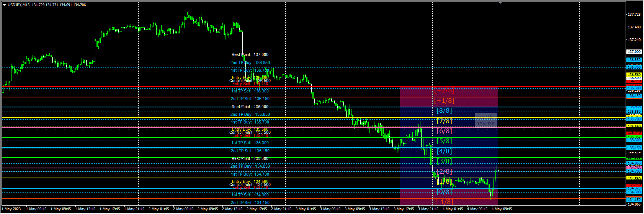This screenshot has height=214, width=644.
Task: Select the '1st TP Sell: 134.300' label
Action: pos(250,195)
